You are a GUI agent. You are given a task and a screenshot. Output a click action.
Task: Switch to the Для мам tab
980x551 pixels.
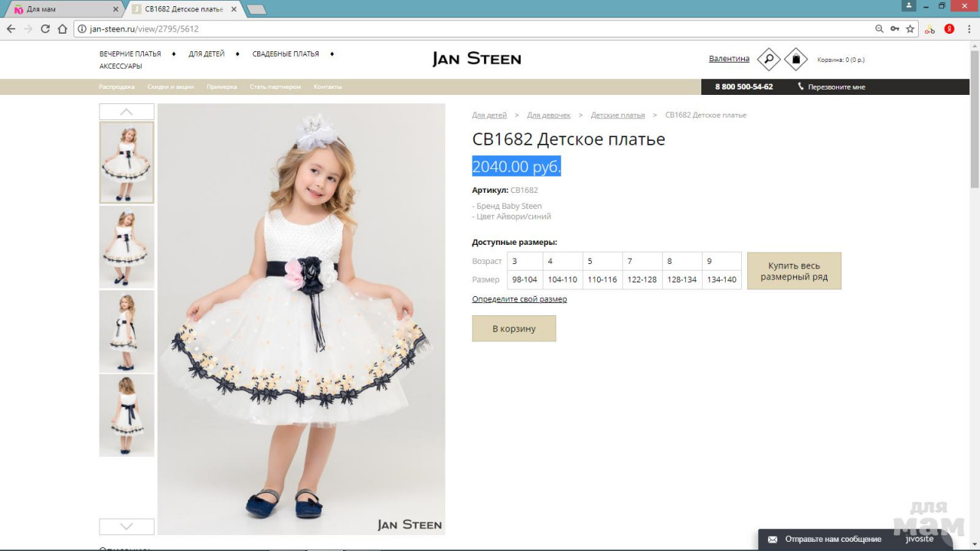point(61,9)
